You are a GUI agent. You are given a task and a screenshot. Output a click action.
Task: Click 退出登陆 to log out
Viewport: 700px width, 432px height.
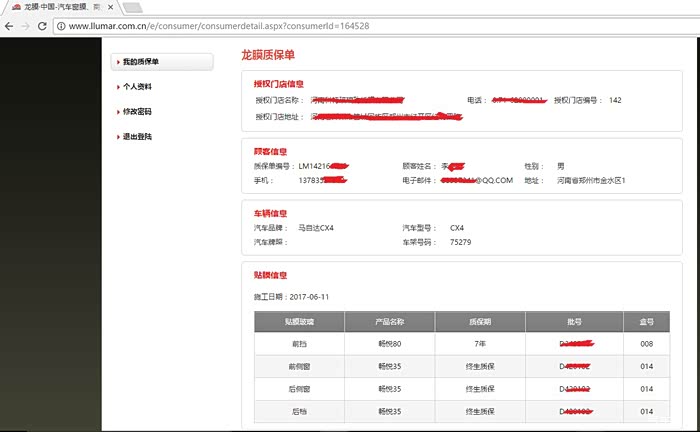(137, 136)
